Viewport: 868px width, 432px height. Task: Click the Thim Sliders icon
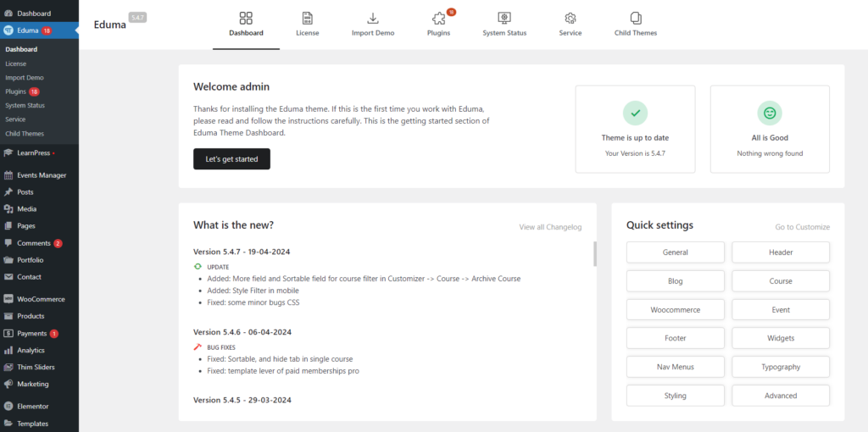click(x=8, y=368)
